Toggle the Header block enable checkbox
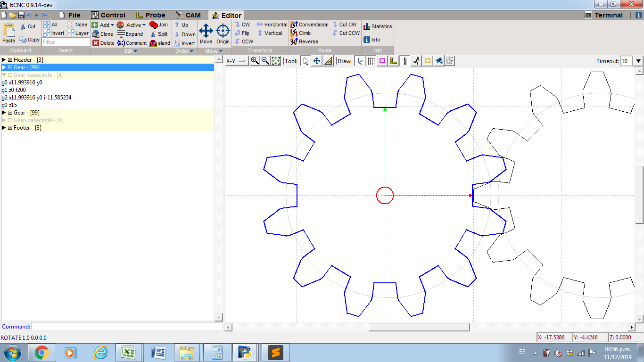The height and width of the screenshot is (362, 644). (x=10, y=60)
